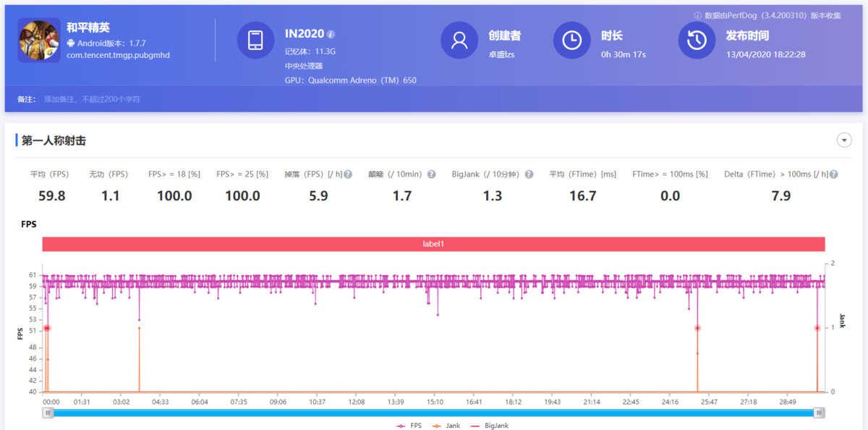Click the duration clock icon
This screenshot has height=430, width=868.
coord(571,40)
